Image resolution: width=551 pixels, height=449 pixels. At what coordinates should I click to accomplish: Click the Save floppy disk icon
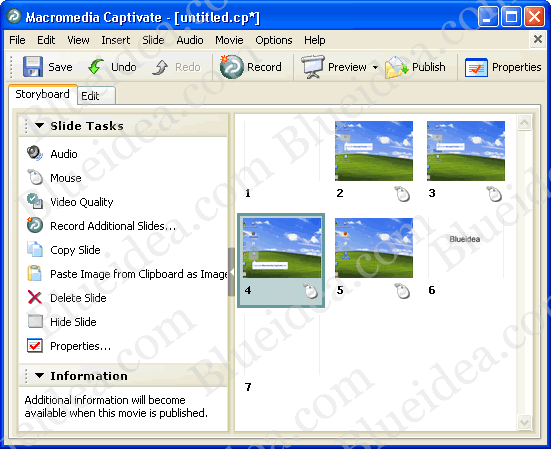click(x=33, y=66)
